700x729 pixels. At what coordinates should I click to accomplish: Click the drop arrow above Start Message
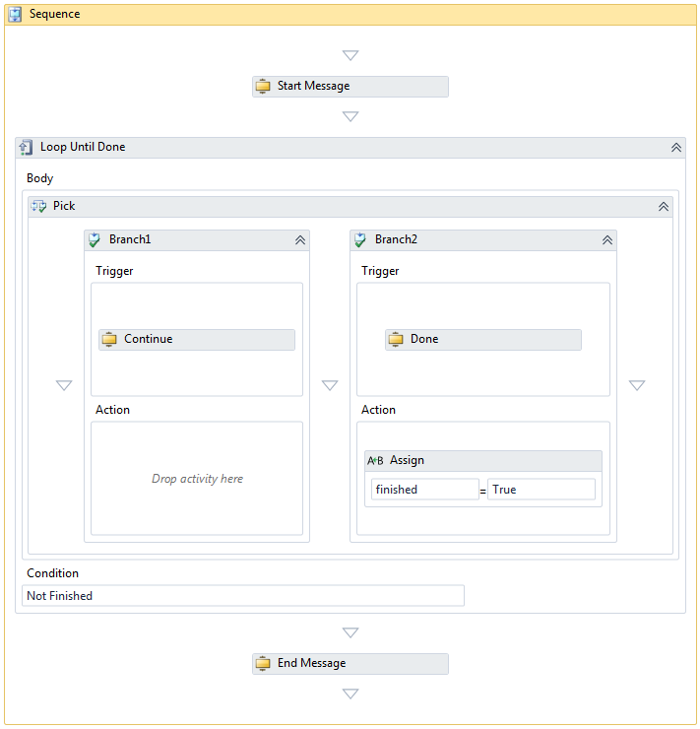click(350, 55)
